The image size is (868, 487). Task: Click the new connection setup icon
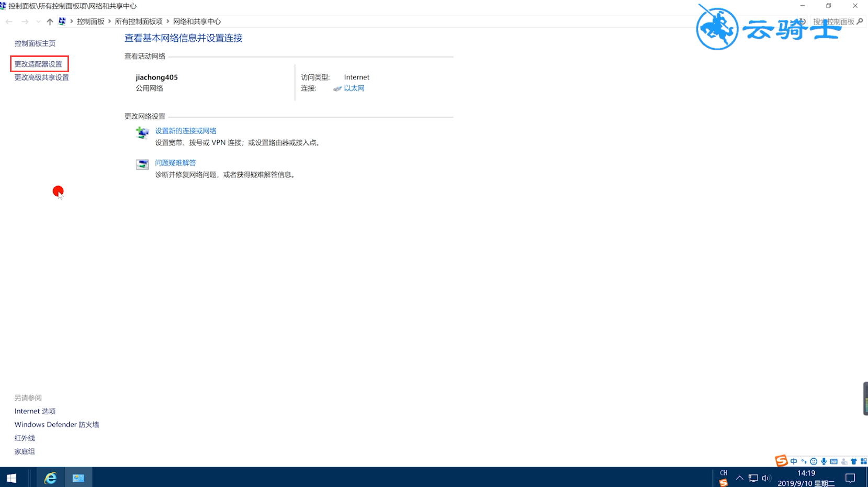coord(142,132)
